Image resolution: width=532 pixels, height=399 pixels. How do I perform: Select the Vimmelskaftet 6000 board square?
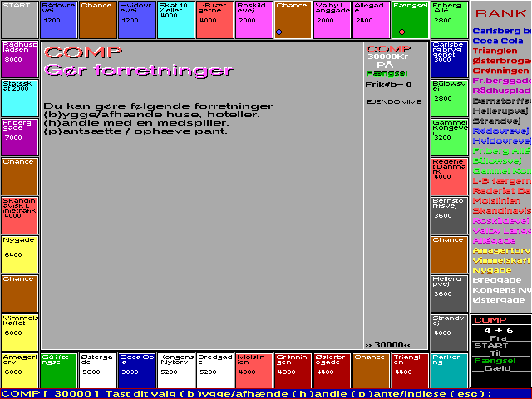20,332
